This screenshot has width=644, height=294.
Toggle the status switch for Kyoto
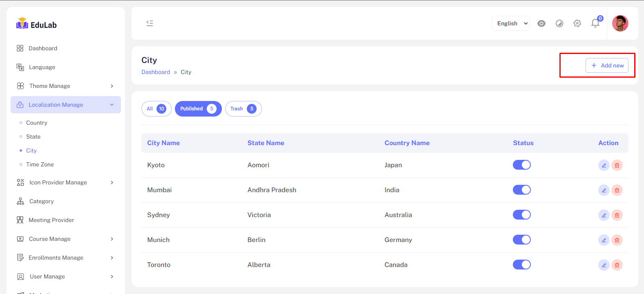[x=521, y=165]
